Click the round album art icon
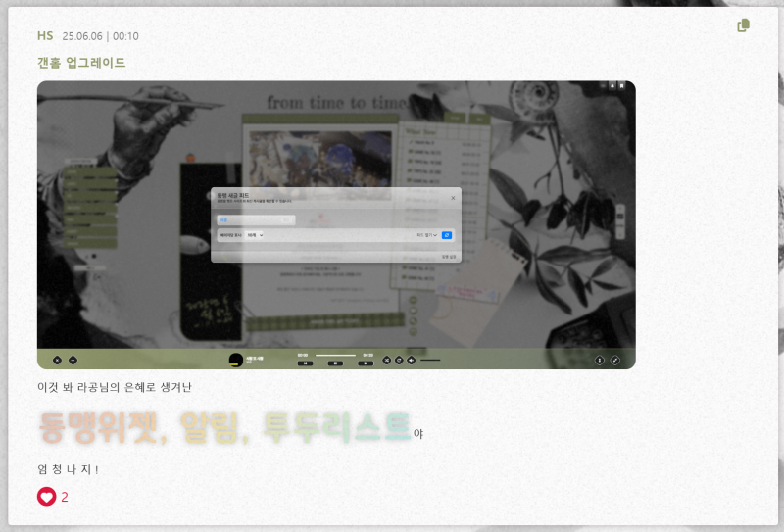784x532 pixels. click(235, 360)
